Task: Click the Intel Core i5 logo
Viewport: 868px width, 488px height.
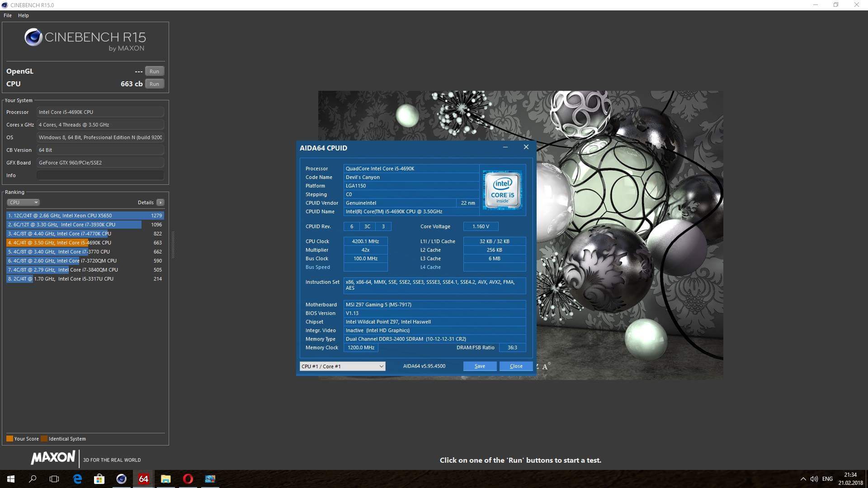Action: [x=502, y=190]
